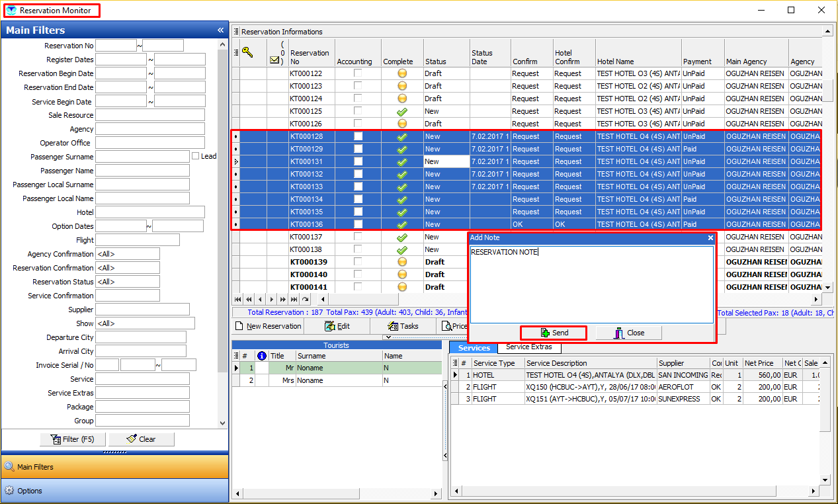Enable the Lead checkbox

195,156
